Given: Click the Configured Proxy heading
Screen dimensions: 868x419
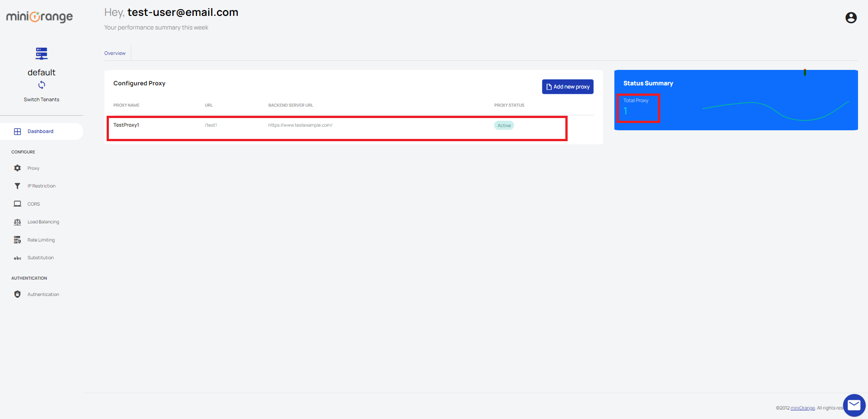Looking at the screenshot, I should tap(139, 83).
